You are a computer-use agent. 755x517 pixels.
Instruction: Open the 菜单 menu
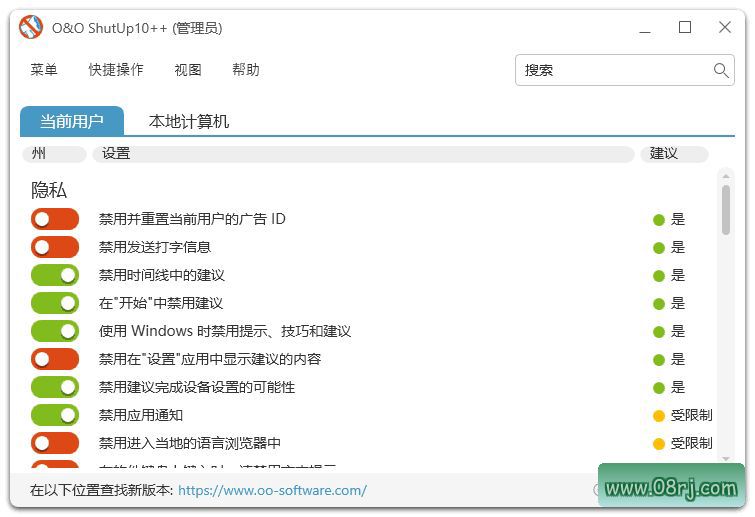point(44,70)
